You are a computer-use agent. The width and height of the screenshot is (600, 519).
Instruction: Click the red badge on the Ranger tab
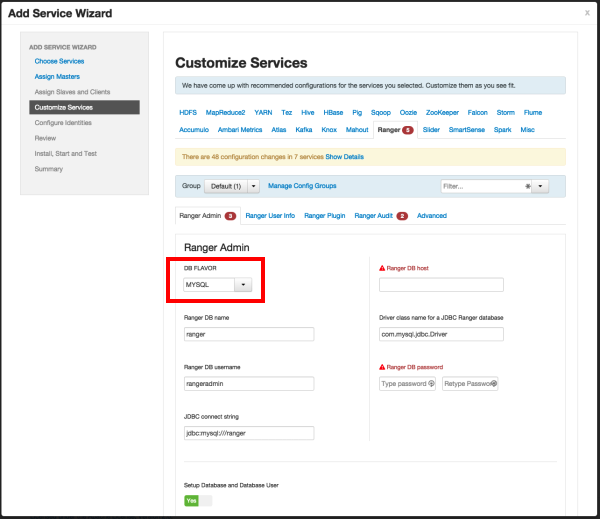tap(408, 130)
